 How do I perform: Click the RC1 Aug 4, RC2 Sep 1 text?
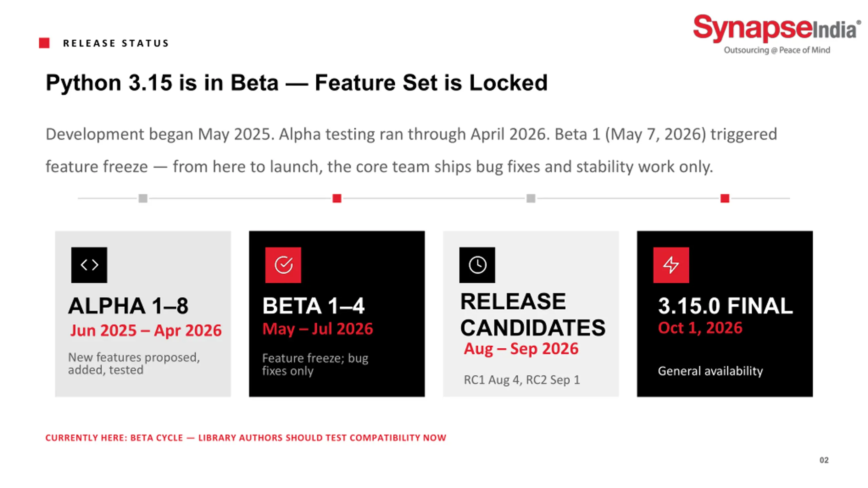[522, 380]
